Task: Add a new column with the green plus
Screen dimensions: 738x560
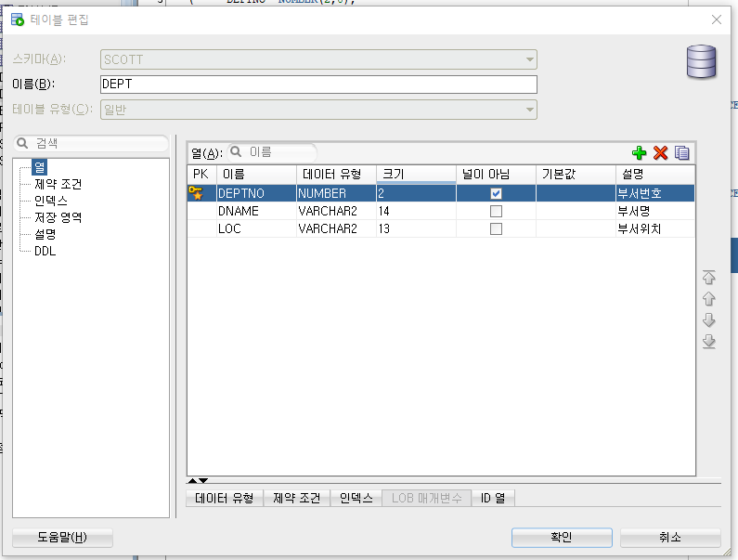Action: pos(639,152)
